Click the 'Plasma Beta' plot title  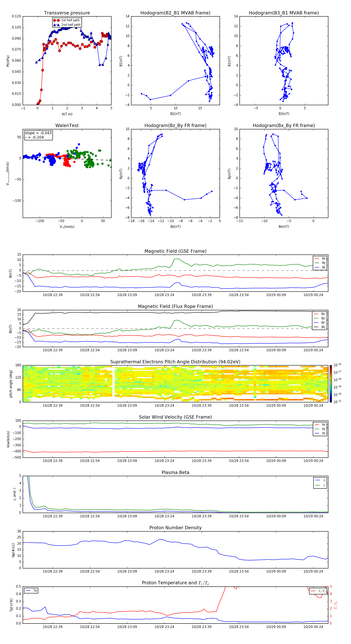175,473
